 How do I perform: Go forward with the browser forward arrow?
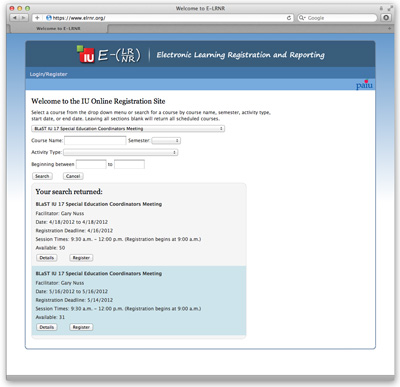24,18
